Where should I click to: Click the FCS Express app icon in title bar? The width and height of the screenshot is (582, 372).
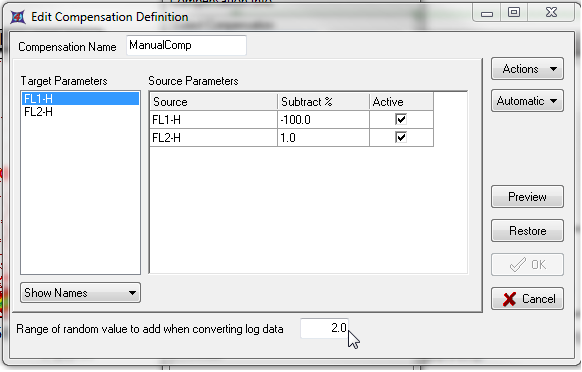(x=17, y=17)
